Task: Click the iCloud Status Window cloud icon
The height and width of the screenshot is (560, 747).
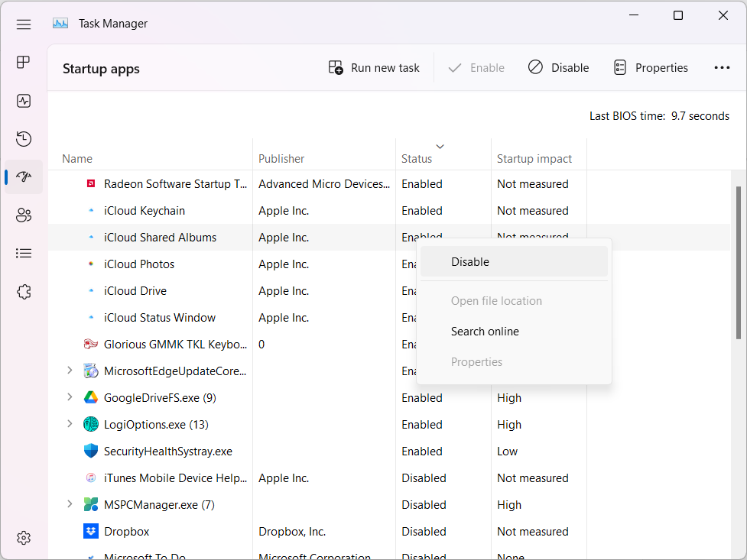Action: [91, 317]
